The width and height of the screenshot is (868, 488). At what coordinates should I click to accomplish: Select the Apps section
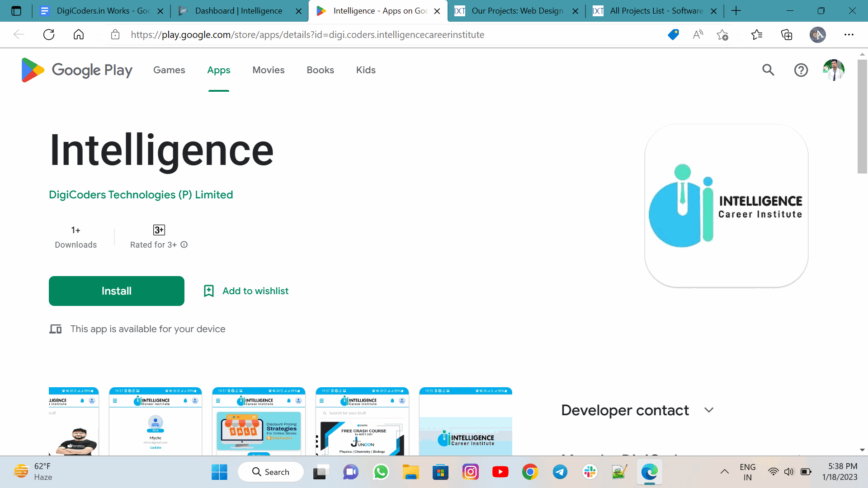point(219,70)
